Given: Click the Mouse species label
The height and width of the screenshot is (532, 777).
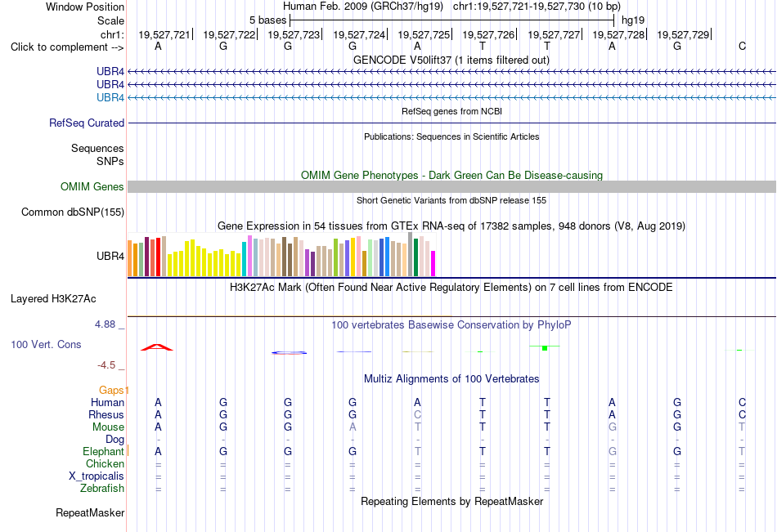Looking at the screenshot, I should (109, 427).
